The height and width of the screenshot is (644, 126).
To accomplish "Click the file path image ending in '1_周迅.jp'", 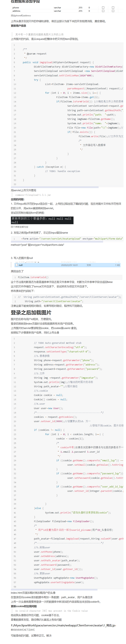I will pyautogui.click(x=63, y=625).
